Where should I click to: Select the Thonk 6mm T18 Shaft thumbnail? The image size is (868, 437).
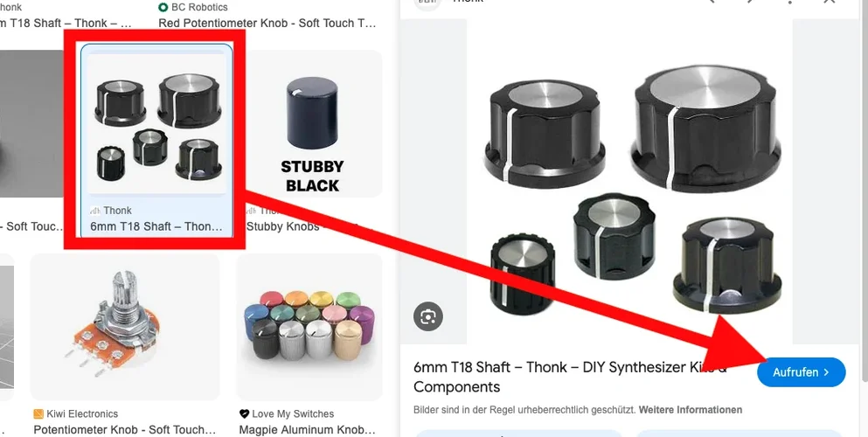point(157,121)
